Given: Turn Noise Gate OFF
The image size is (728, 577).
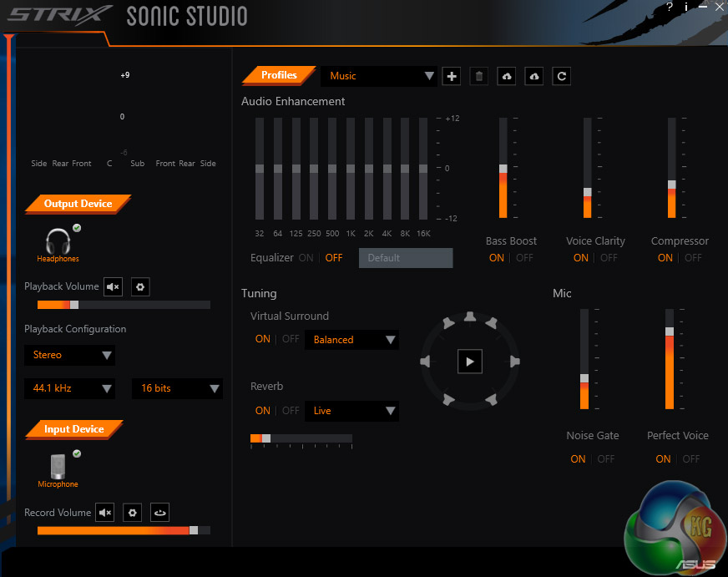Looking at the screenshot, I should (x=606, y=458).
